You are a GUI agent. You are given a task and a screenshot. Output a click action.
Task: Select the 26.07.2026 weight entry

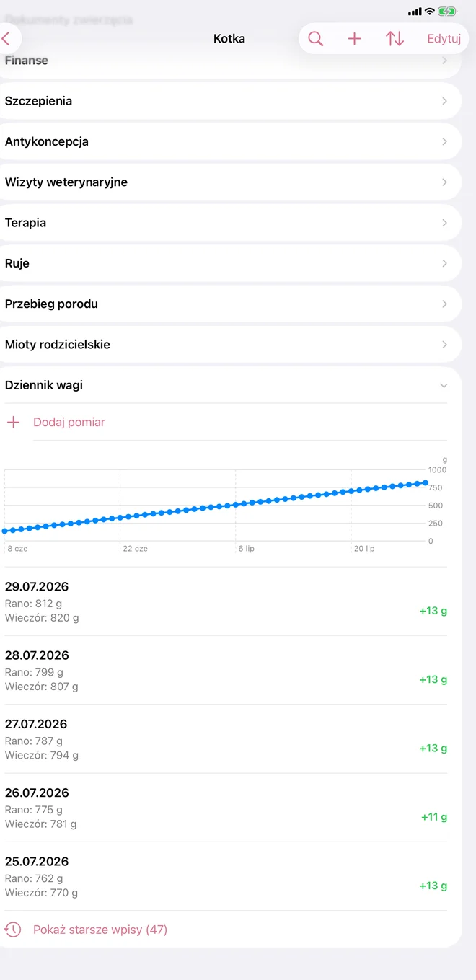(x=226, y=808)
